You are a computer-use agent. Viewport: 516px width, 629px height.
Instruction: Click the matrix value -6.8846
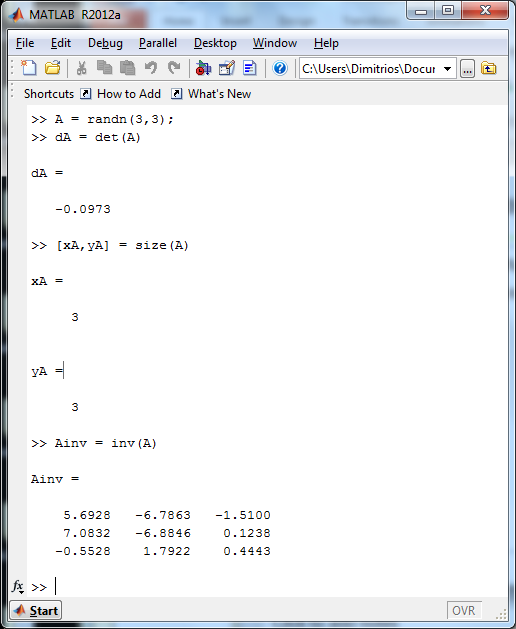click(x=163, y=533)
